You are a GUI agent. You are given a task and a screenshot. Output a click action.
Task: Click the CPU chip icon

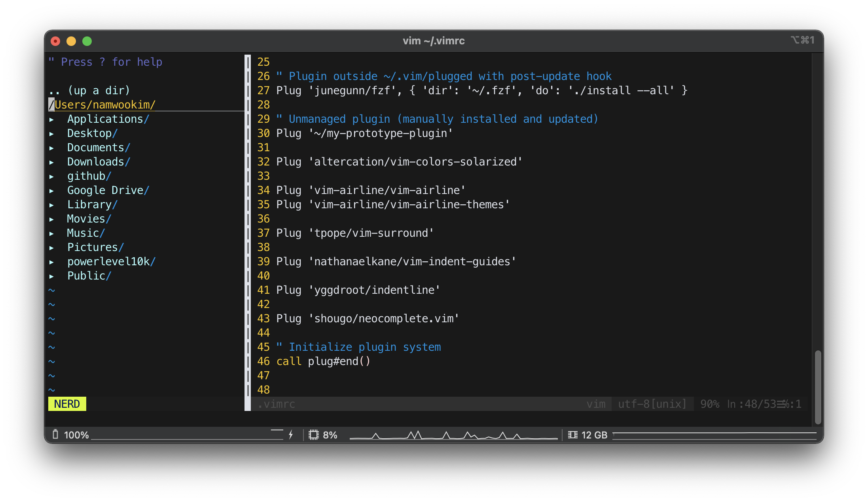pyautogui.click(x=314, y=435)
